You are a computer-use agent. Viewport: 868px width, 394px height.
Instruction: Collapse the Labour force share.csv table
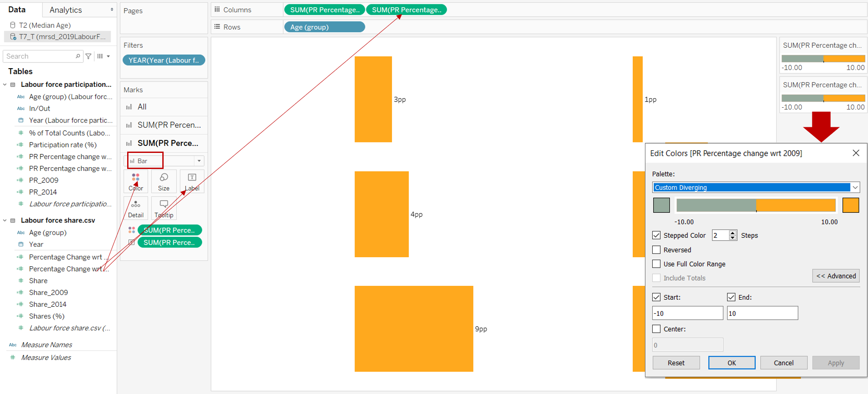(5, 221)
